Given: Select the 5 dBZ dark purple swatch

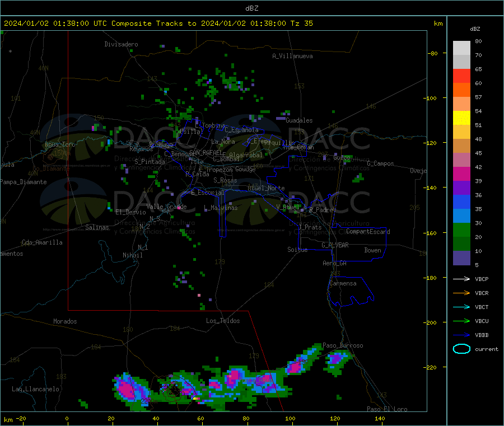Looking at the screenshot, I should click(x=461, y=258).
